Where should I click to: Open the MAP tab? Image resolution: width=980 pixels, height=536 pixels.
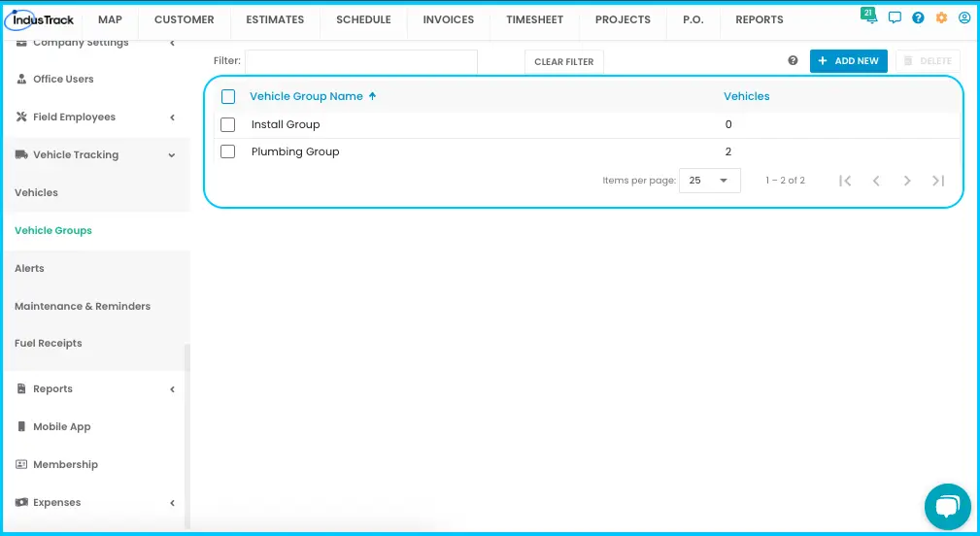point(110,19)
